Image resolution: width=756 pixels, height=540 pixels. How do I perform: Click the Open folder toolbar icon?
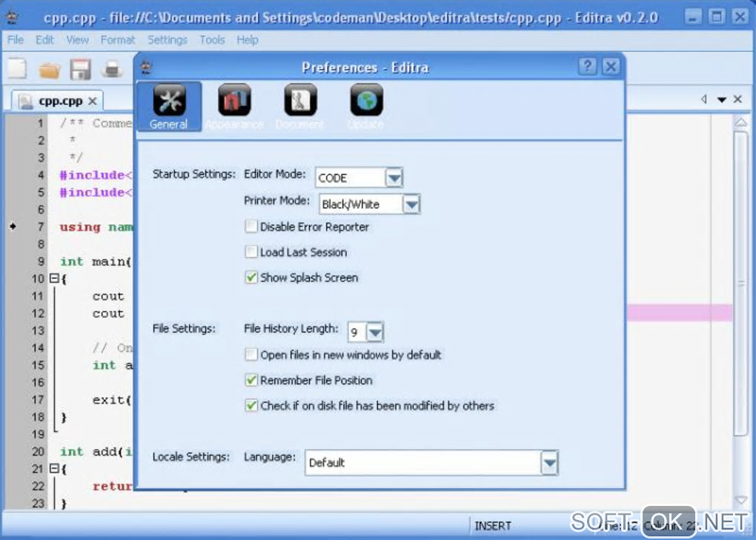tap(49, 70)
